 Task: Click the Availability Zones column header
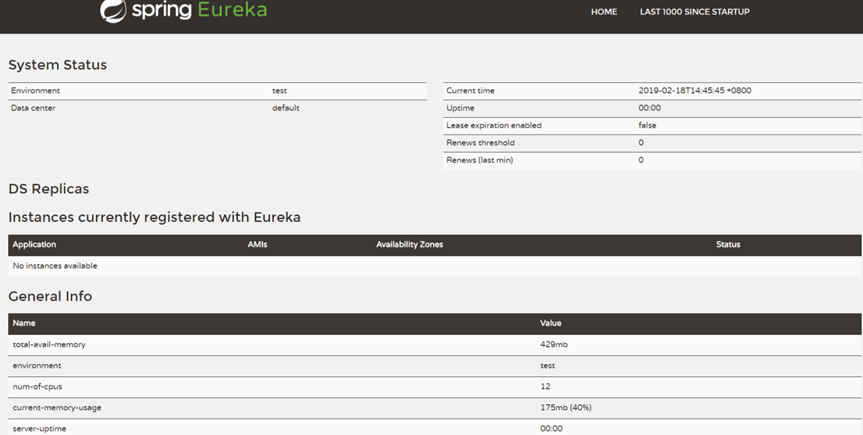(x=409, y=244)
